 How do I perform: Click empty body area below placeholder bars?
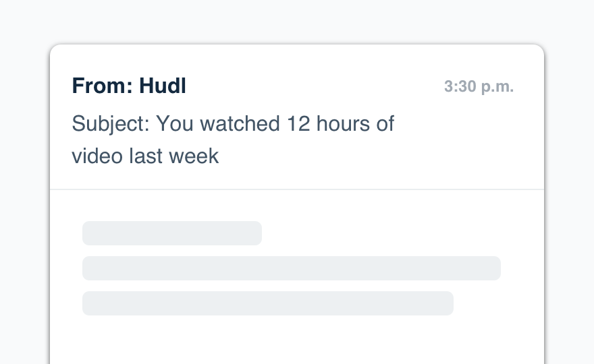click(297, 340)
